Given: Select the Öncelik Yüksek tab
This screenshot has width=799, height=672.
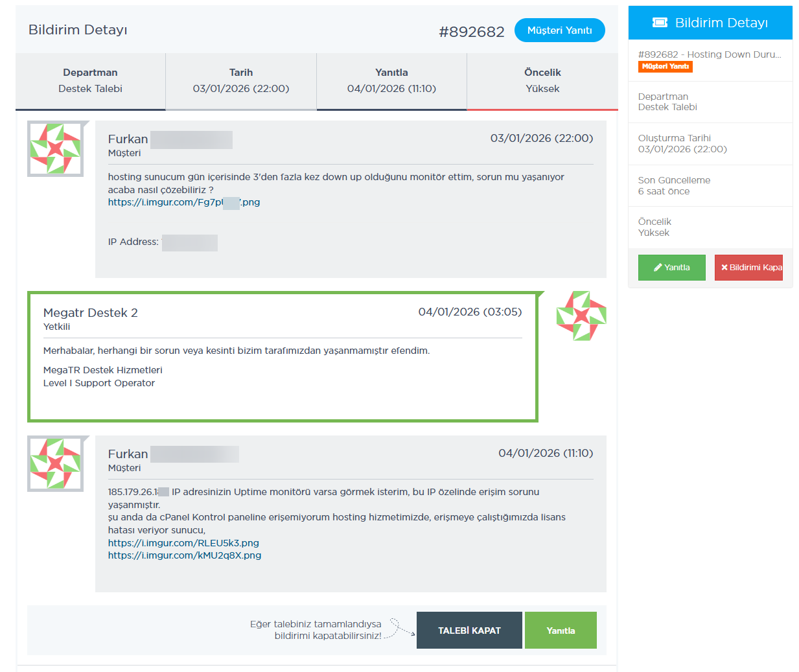Looking at the screenshot, I should click(542, 81).
